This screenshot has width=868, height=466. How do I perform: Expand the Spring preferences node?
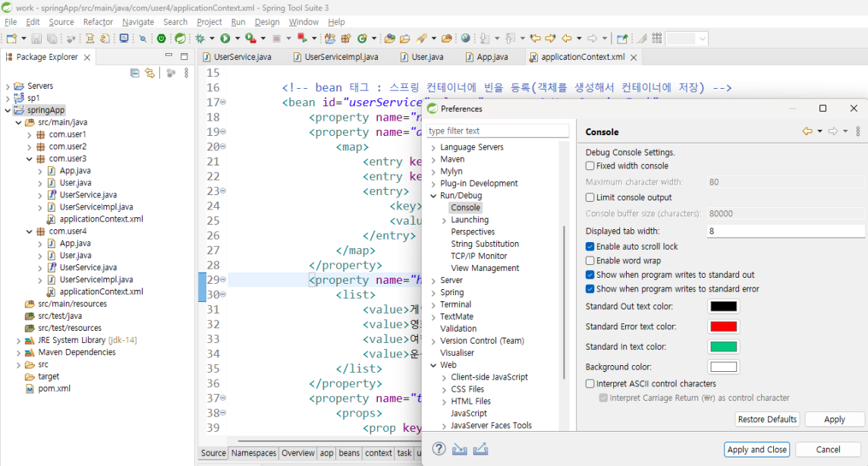(x=433, y=293)
